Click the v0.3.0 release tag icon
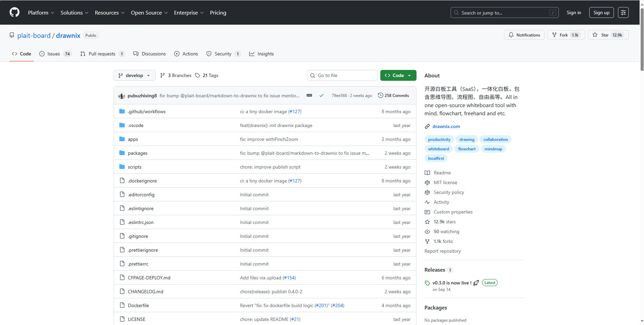The height and width of the screenshot is (325, 644). pyautogui.click(x=427, y=283)
